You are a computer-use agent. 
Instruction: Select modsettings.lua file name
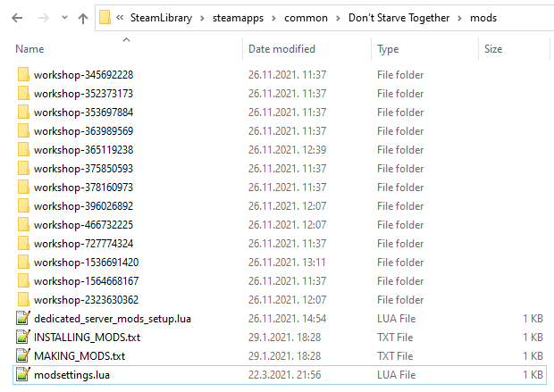click(x=71, y=375)
